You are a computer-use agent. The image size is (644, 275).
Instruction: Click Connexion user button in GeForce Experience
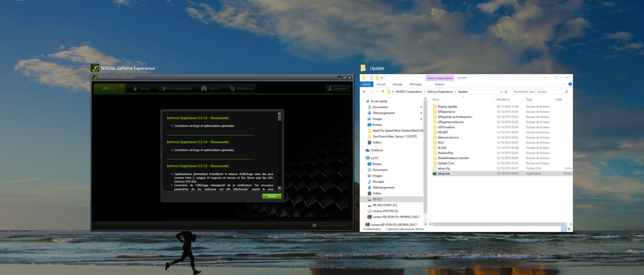click(338, 89)
